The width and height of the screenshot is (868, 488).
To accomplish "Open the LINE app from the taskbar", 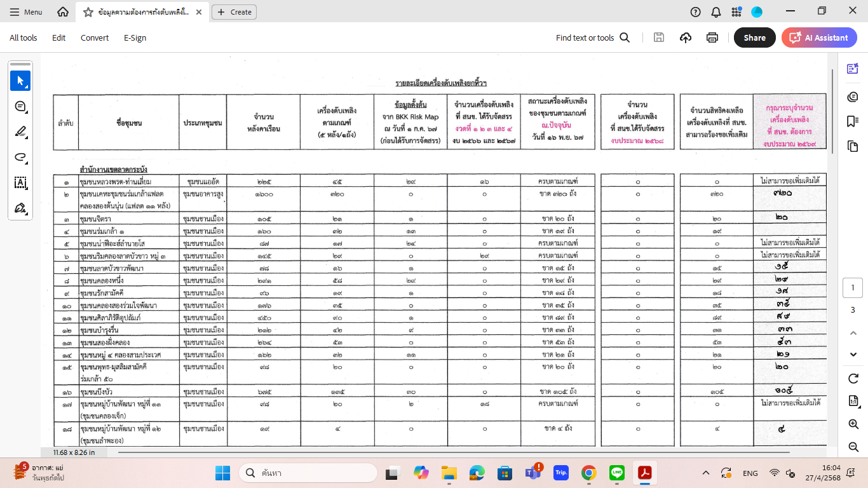I will click(616, 473).
